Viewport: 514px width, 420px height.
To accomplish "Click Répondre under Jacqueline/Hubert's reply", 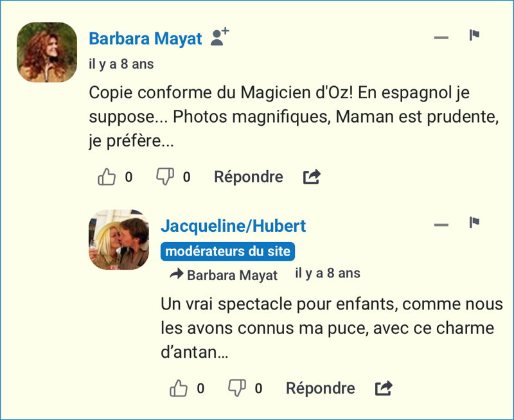I will pos(320,389).
